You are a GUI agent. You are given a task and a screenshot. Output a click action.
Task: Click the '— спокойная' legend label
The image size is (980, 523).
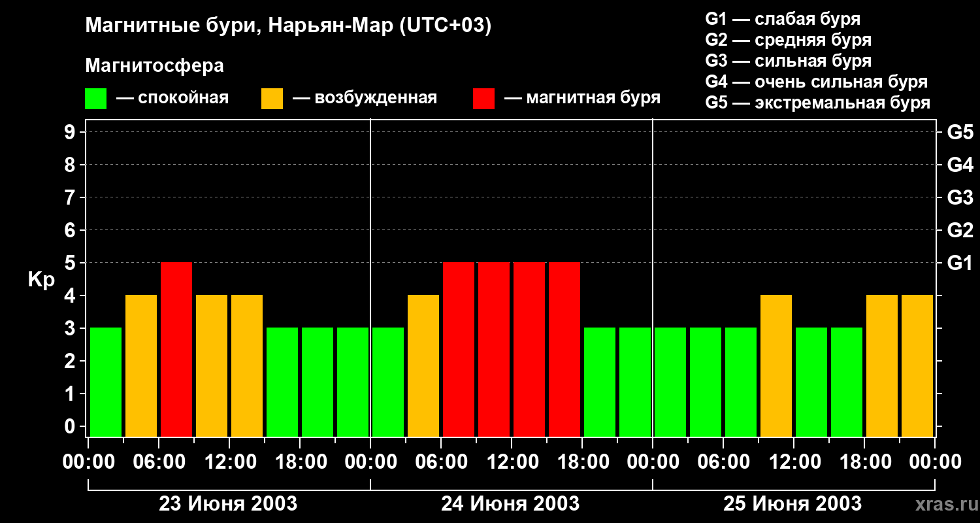tap(172, 98)
